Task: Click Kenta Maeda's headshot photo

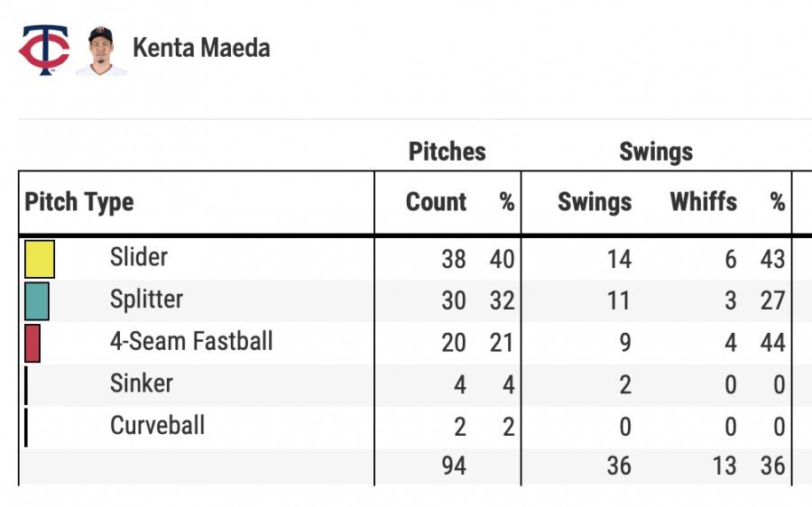Action: (101, 51)
